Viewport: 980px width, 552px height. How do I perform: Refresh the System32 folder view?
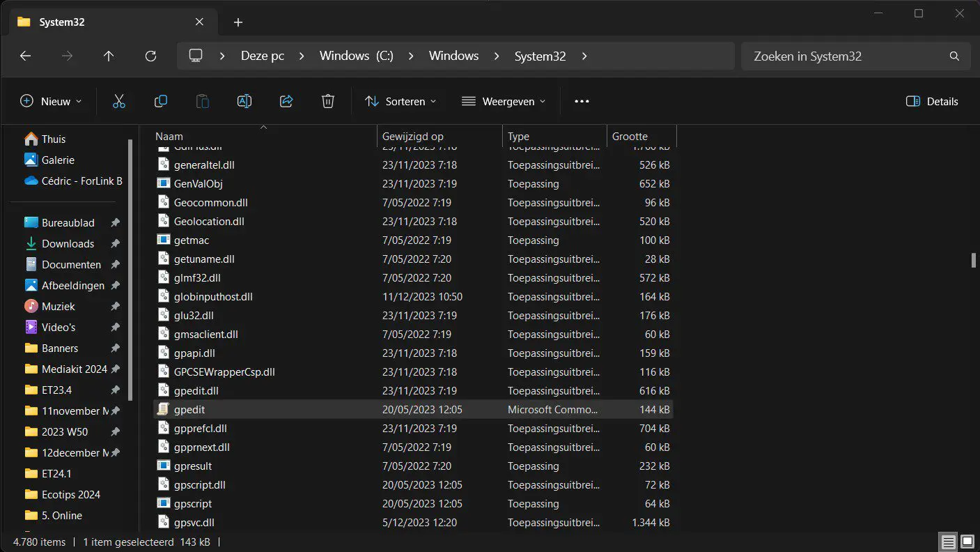pos(150,56)
